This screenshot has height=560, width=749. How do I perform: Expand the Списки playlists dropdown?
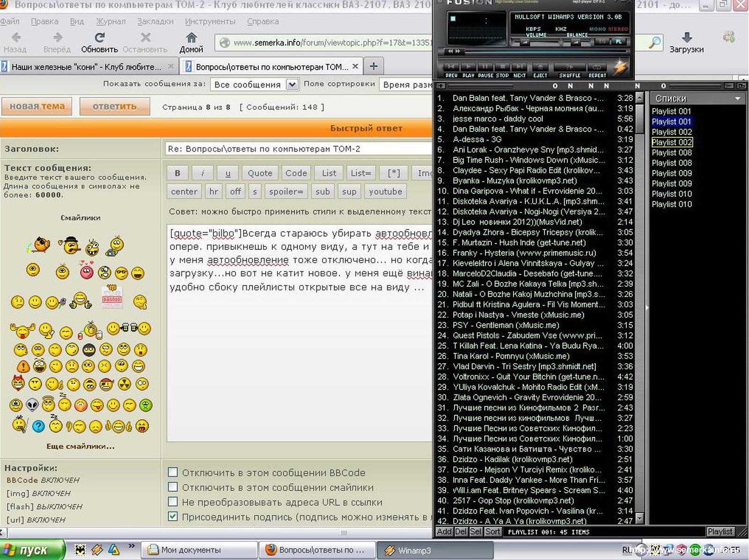737,99
